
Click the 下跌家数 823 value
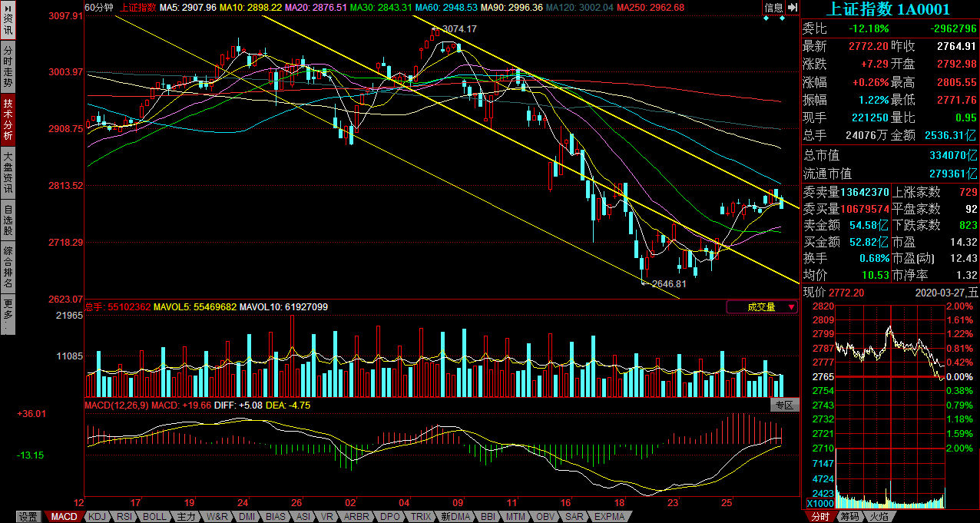pos(968,225)
